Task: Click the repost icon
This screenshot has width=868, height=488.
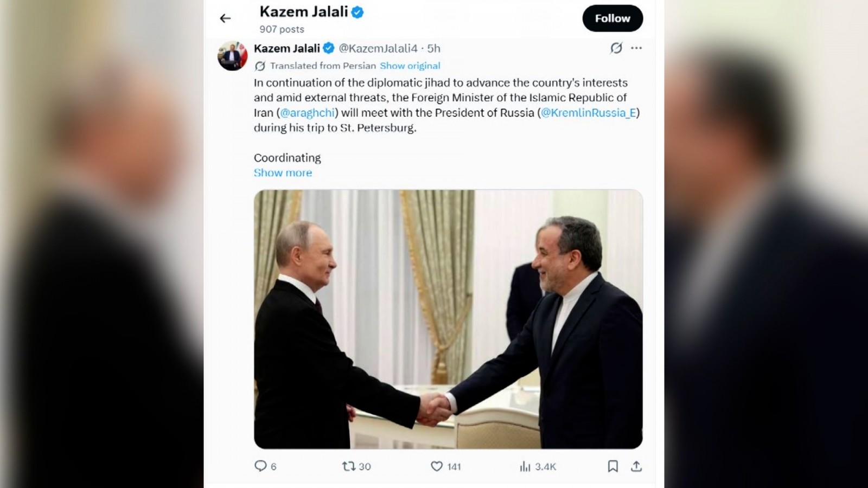Action: point(348,466)
